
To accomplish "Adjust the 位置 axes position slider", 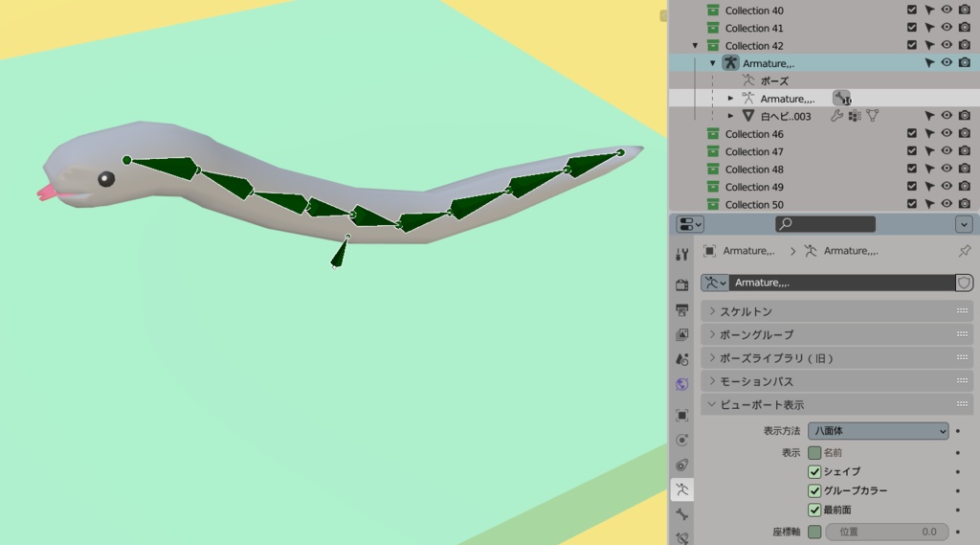I will click(887, 532).
